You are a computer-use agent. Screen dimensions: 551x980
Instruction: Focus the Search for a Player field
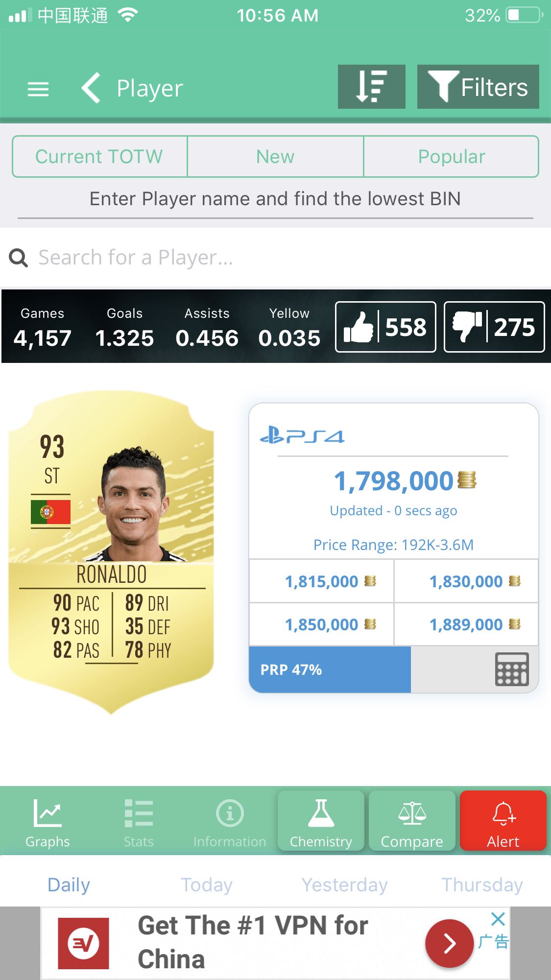pos(275,257)
